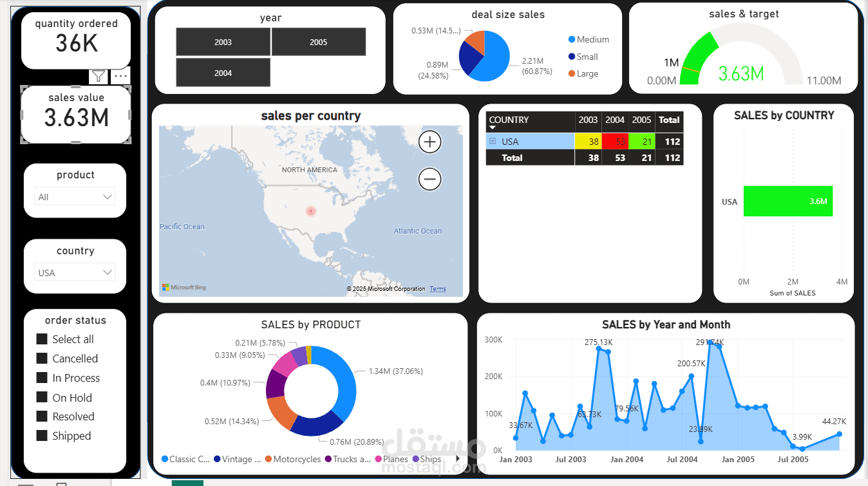Click the filter funnel icon above sales value

[x=98, y=76]
